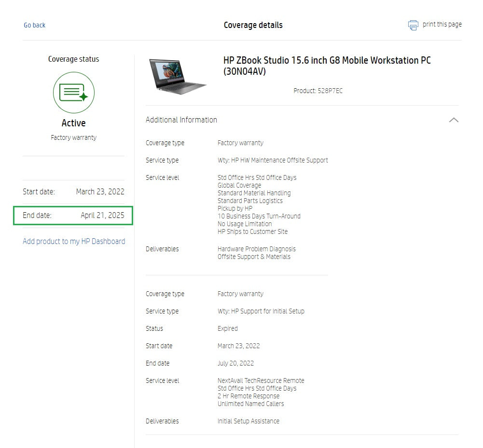Screen dimensions: 483x448
Task: Open the 'print this page' link
Action: [442, 24]
